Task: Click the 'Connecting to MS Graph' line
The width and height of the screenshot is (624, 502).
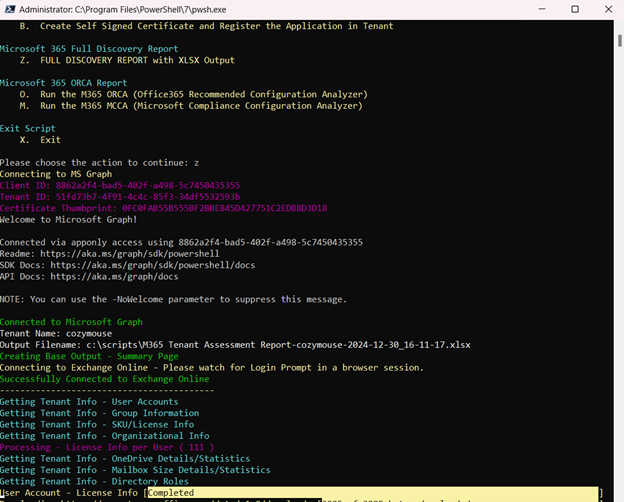Action: [x=56, y=174]
